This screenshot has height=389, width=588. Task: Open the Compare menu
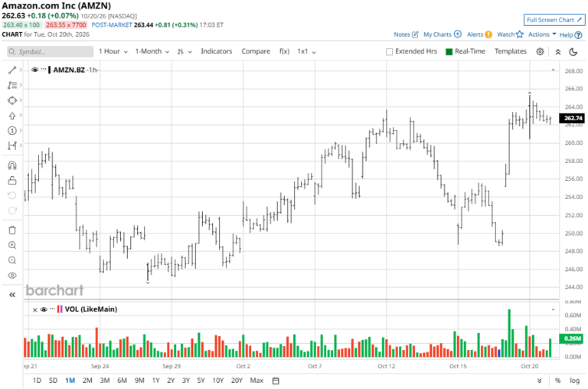tap(256, 51)
